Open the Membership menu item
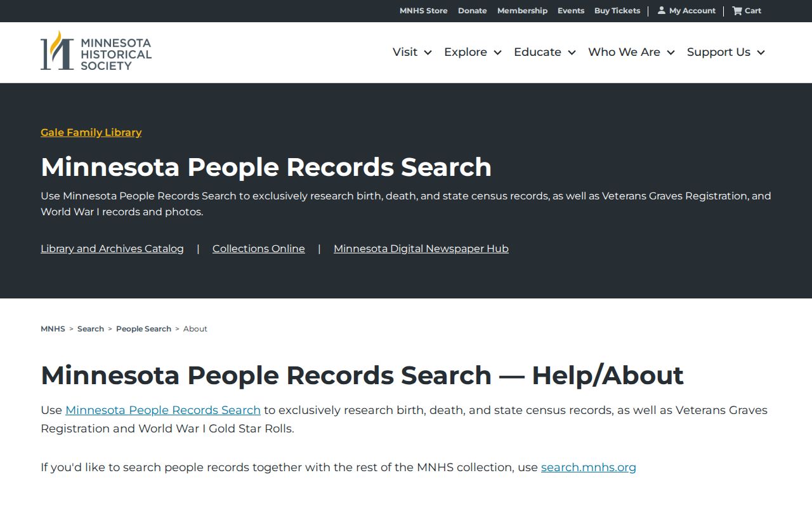Screen dimensions: 812x508 (x=522, y=11)
